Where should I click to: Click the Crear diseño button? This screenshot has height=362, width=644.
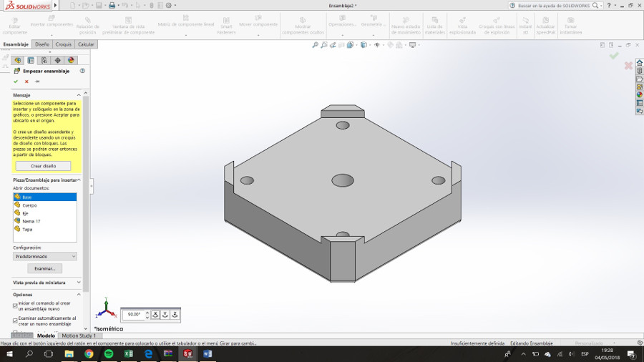coord(43,166)
